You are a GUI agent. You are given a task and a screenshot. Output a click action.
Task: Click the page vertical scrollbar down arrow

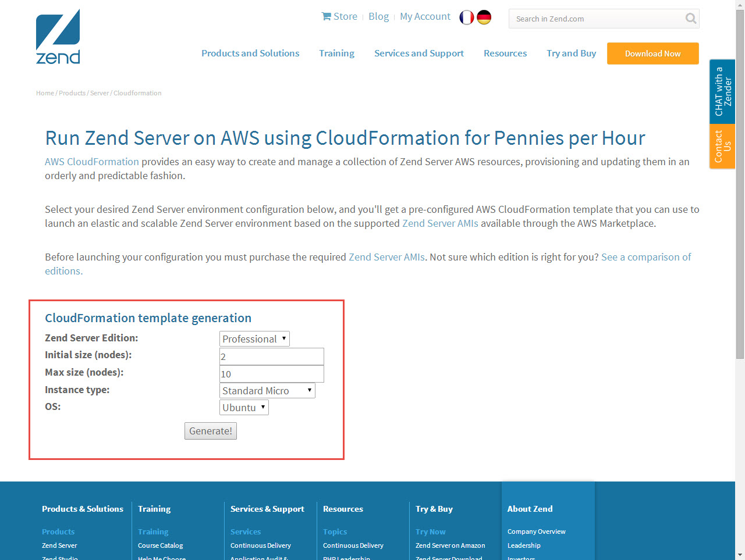pos(740,555)
